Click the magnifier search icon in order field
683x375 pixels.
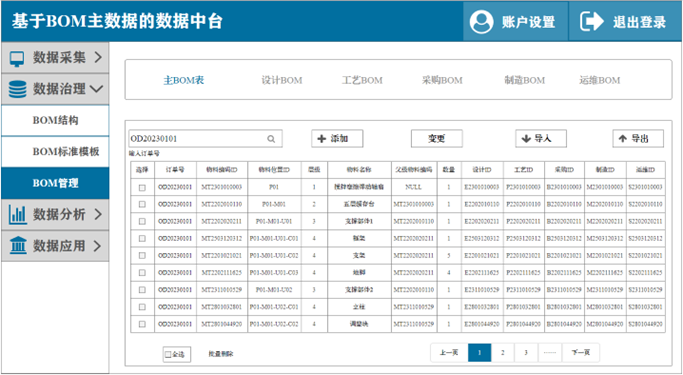(271, 139)
